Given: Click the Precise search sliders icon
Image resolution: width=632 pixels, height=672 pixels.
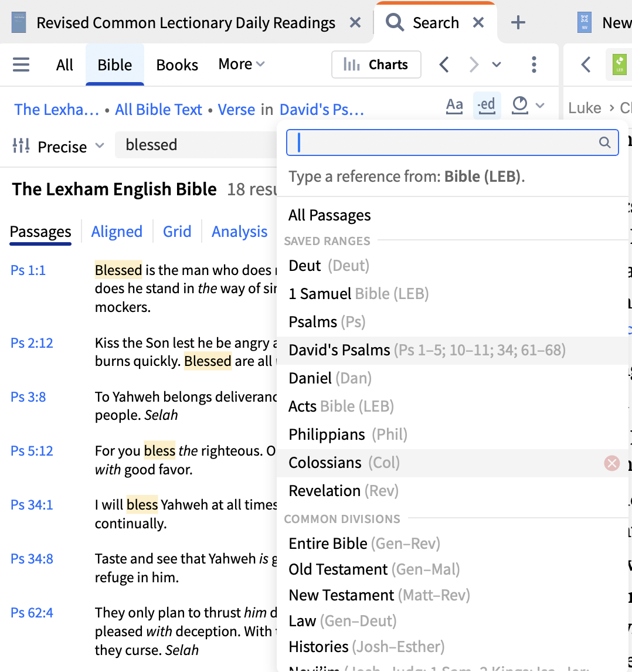Looking at the screenshot, I should click(21, 145).
